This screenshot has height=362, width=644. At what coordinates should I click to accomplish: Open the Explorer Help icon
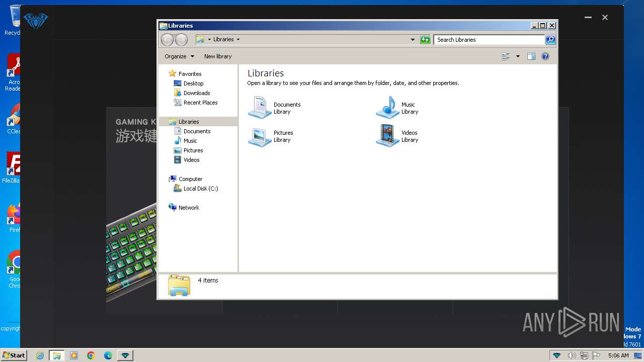click(545, 56)
